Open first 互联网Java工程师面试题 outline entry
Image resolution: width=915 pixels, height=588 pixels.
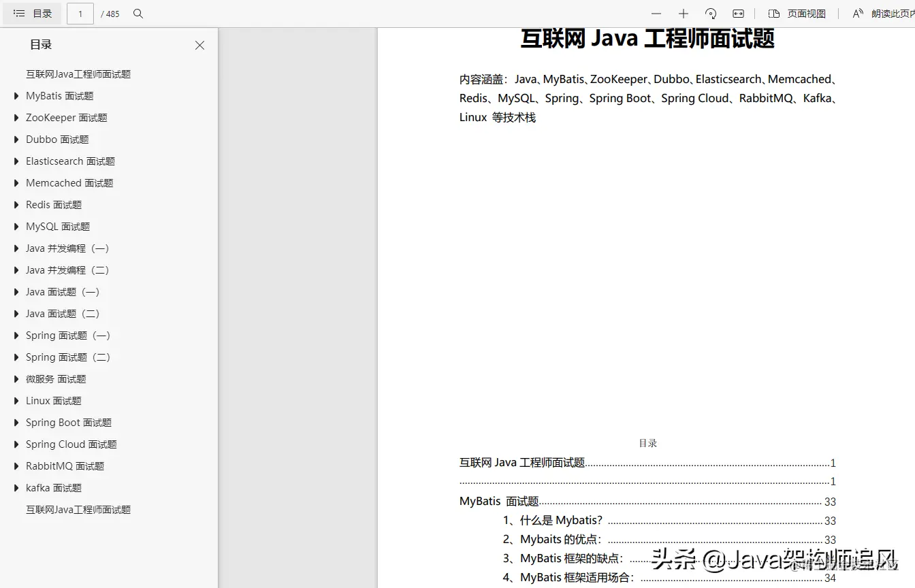coord(78,74)
